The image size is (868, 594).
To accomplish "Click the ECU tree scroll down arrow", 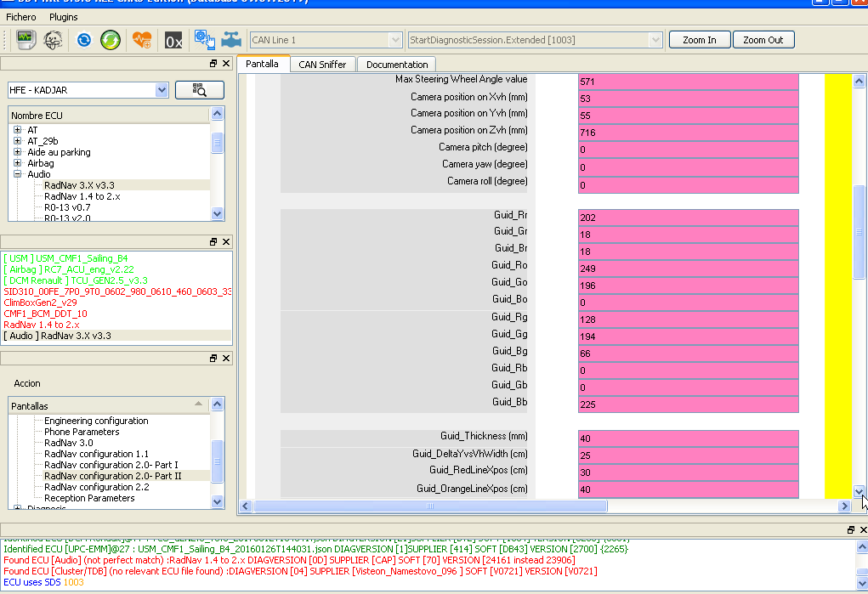I will coord(217,213).
